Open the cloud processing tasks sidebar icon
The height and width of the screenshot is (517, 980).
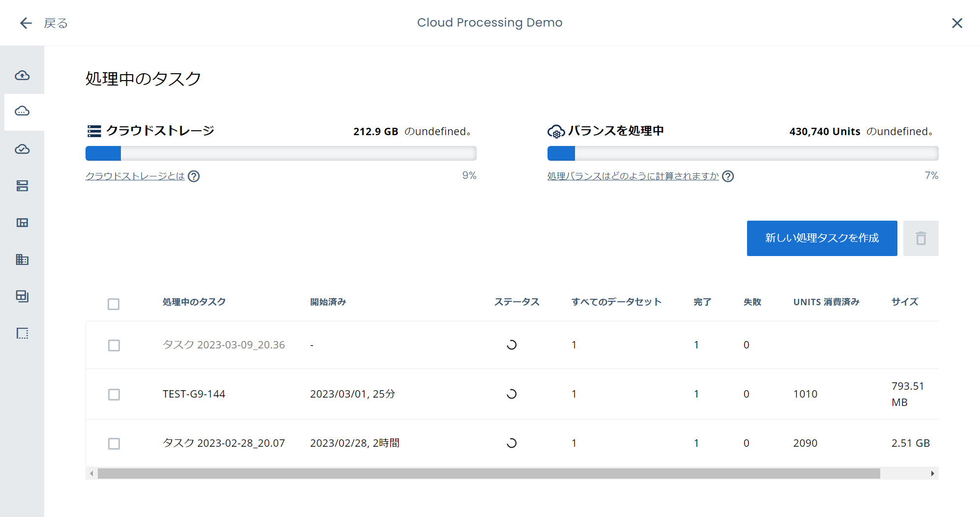[x=22, y=112]
